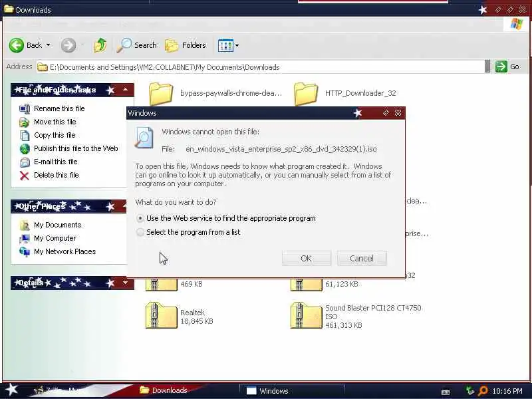
Task: Select the program from a list radio
Action: coord(140,232)
